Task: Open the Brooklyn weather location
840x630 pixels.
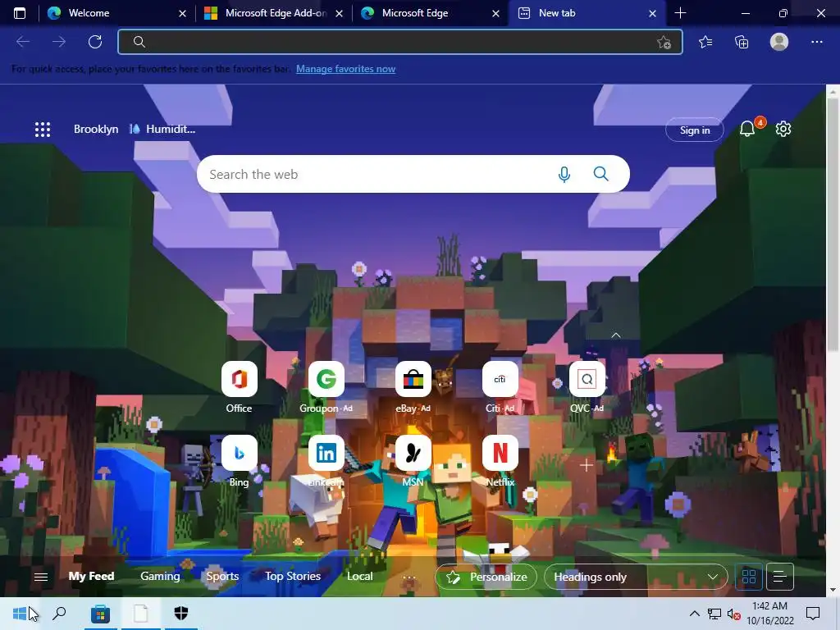Action: (x=96, y=129)
